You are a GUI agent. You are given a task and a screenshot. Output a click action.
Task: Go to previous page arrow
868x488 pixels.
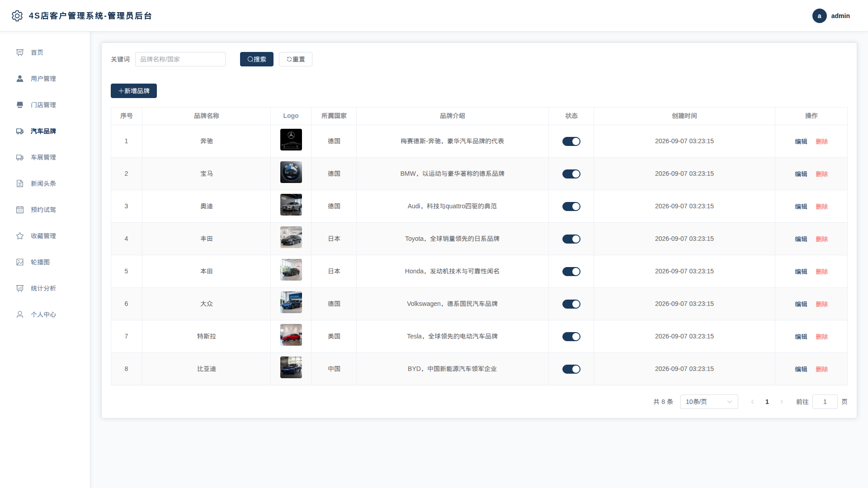pos(752,402)
